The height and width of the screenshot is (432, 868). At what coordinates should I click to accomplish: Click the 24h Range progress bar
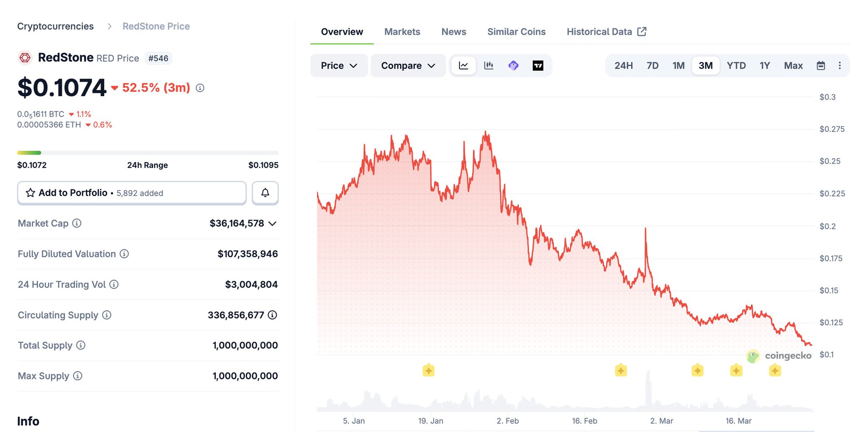[x=147, y=152]
